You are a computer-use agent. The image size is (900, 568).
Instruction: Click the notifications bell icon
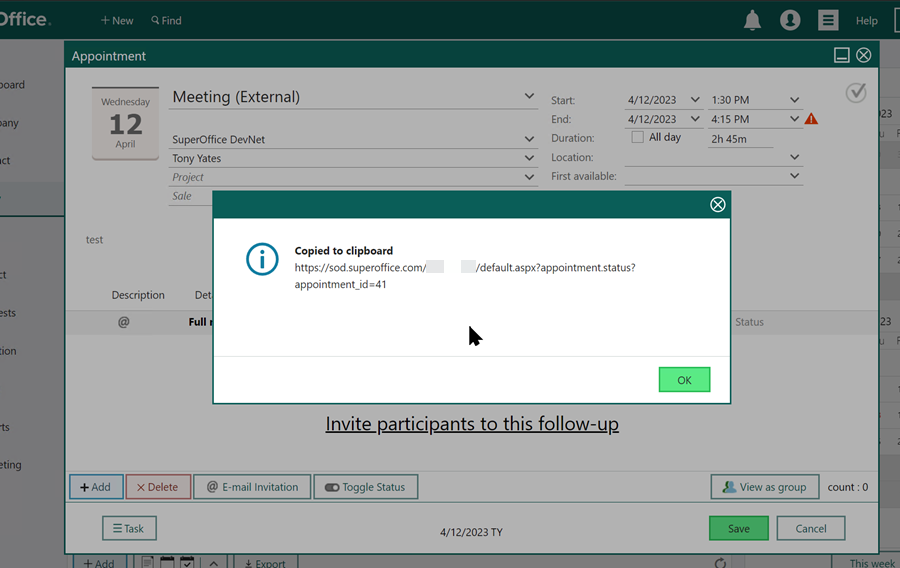(752, 20)
